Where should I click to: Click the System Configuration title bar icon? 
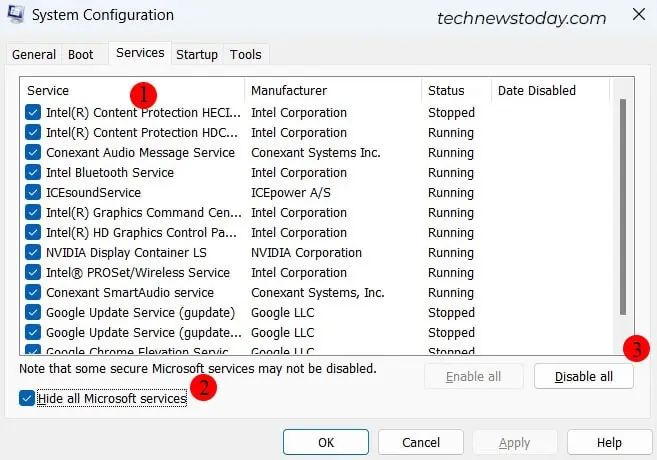(16, 14)
